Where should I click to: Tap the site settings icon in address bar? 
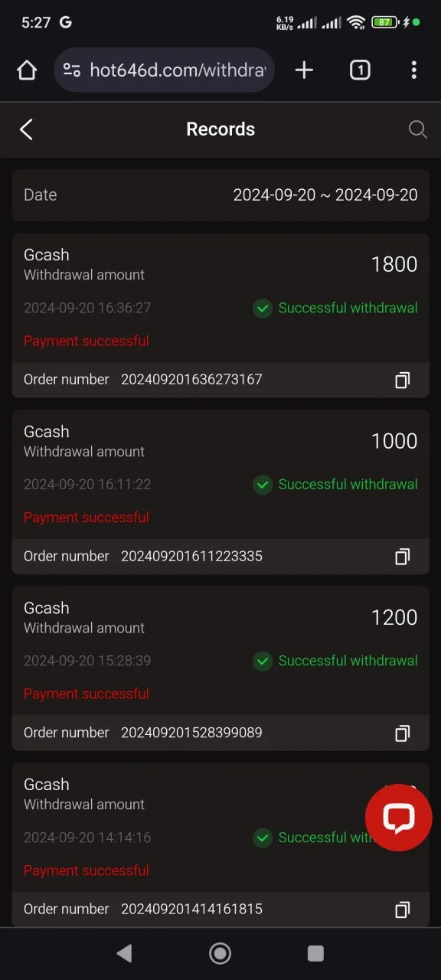(x=72, y=70)
